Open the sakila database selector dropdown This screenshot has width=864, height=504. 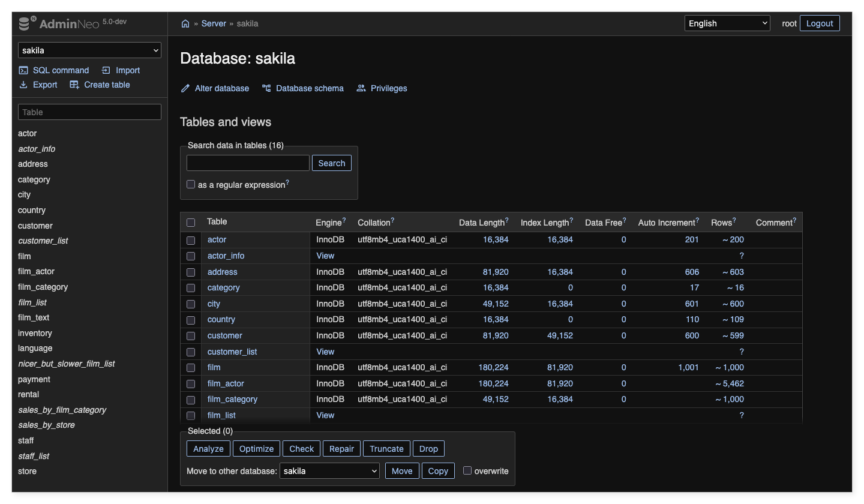89,50
